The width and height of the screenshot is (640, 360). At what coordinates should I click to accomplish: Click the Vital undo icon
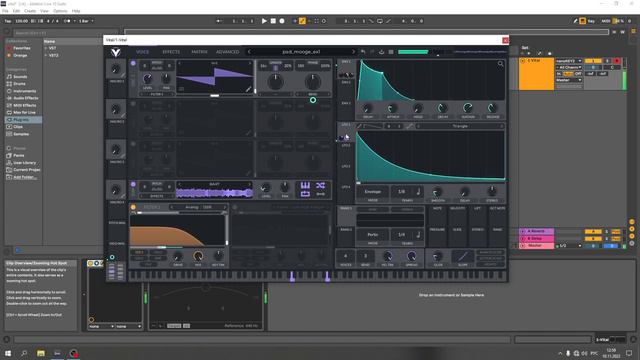coord(363,52)
